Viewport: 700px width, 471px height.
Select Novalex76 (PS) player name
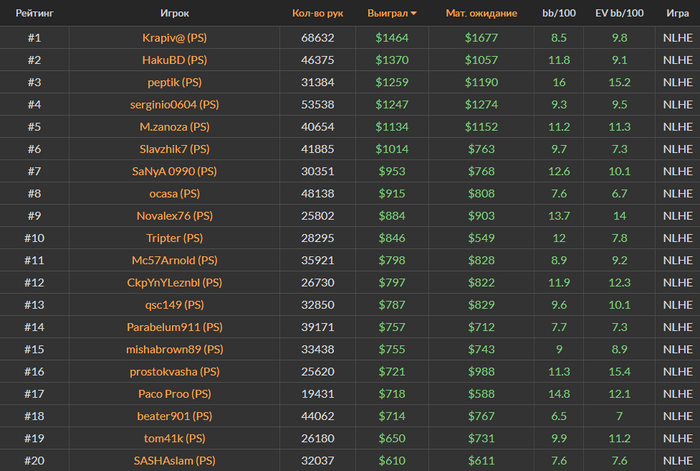(x=175, y=216)
